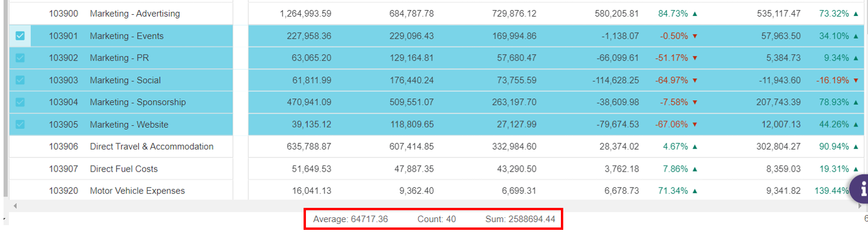Viewport: 868px width, 234px height.
Task: Click the Average: 64717.36 status text
Action: click(350, 219)
